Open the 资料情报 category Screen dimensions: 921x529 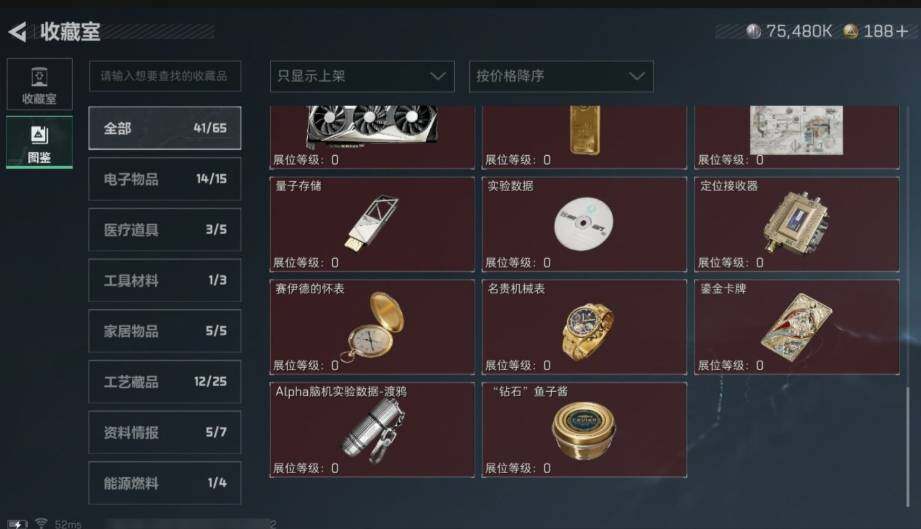point(164,432)
